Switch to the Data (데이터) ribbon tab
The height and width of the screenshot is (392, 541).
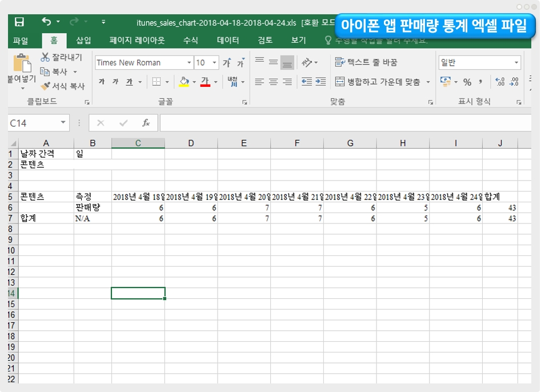click(x=228, y=41)
